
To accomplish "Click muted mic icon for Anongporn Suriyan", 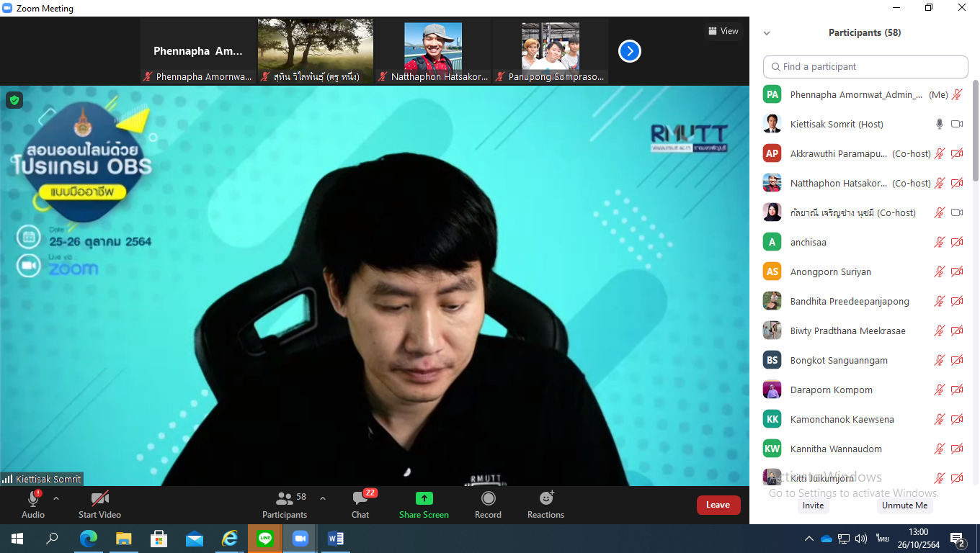I will [x=940, y=271].
